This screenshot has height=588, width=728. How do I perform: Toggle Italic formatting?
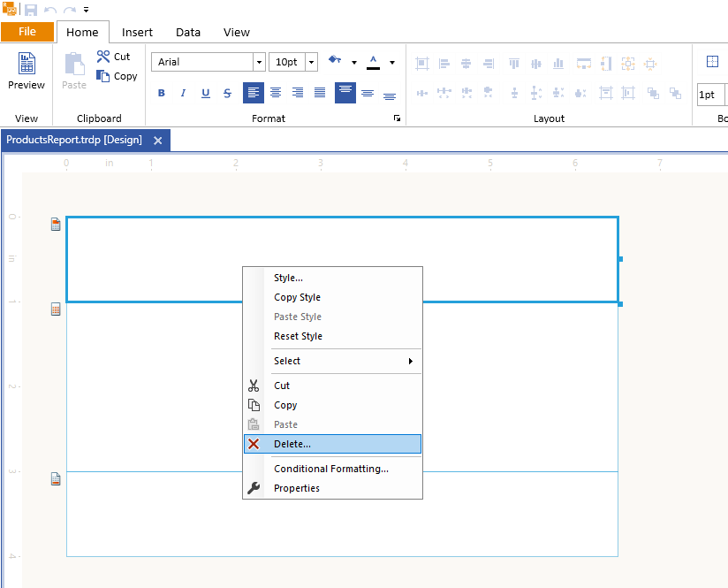click(184, 93)
